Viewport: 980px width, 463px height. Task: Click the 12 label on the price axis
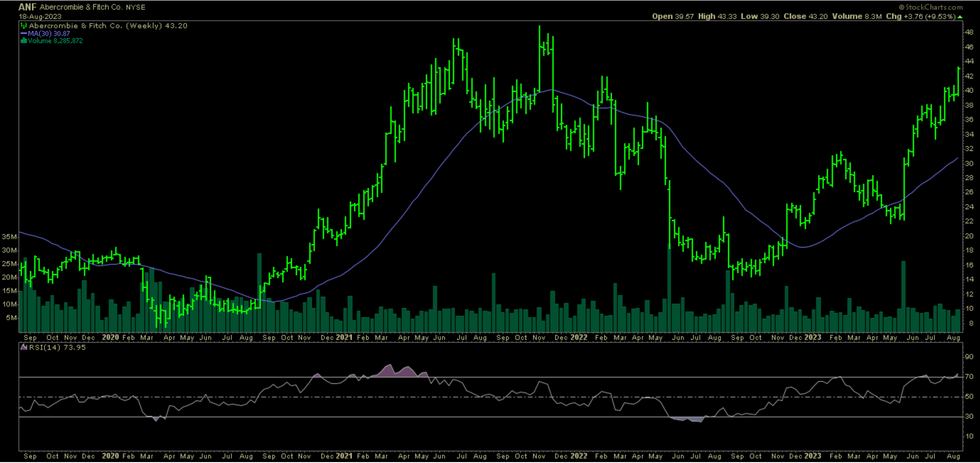(x=969, y=294)
